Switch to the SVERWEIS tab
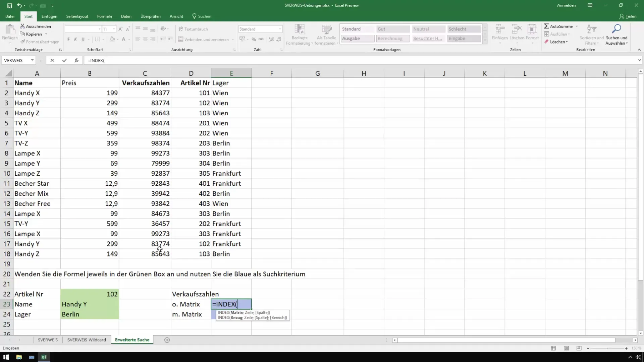Viewport: 644px width, 362px height. coord(47,340)
